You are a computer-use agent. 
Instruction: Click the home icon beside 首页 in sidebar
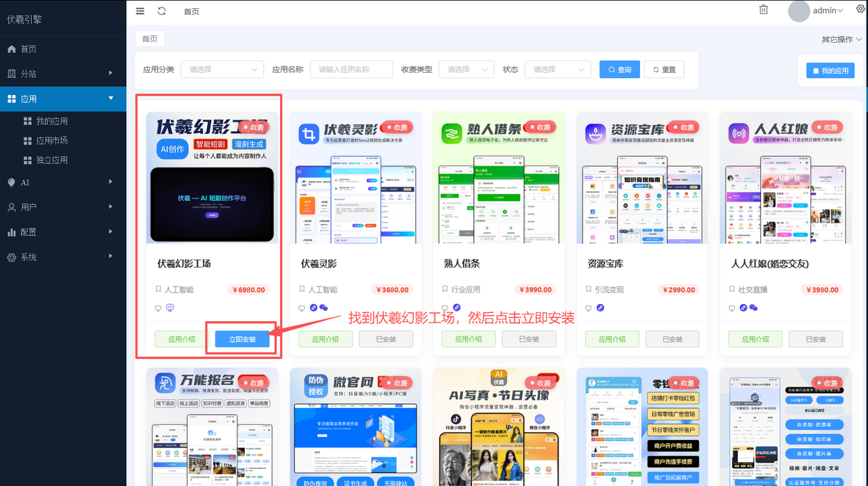click(12, 49)
